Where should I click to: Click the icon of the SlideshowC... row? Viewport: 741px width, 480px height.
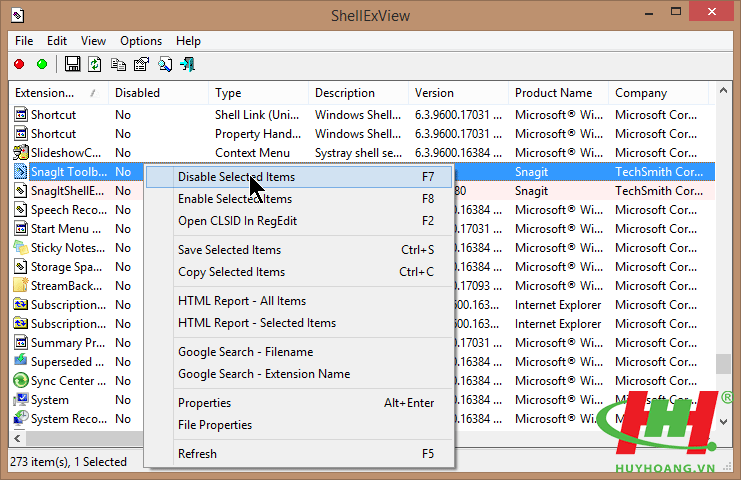point(20,153)
